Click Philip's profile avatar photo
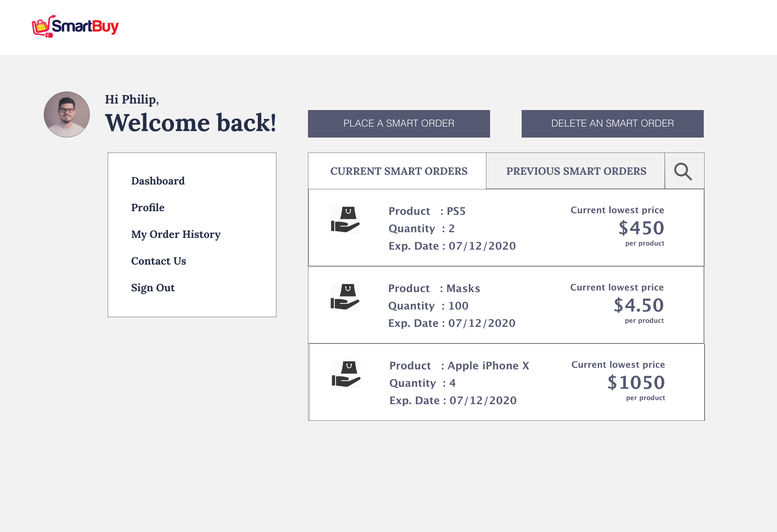Screen dimensions: 777x532 coord(67,114)
